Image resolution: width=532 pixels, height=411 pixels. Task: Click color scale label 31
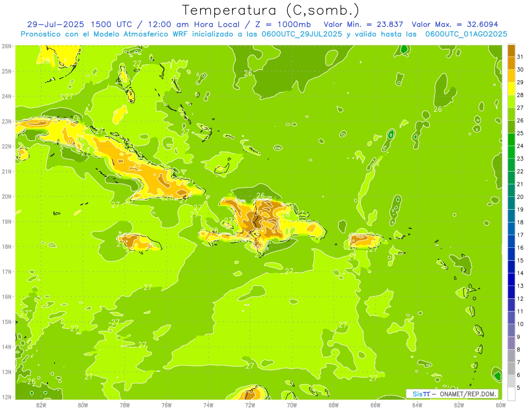(x=520, y=57)
